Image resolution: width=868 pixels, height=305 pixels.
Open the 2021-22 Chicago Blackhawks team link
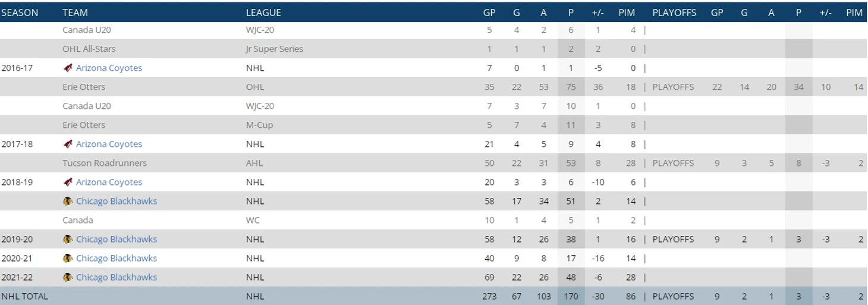[117, 277]
